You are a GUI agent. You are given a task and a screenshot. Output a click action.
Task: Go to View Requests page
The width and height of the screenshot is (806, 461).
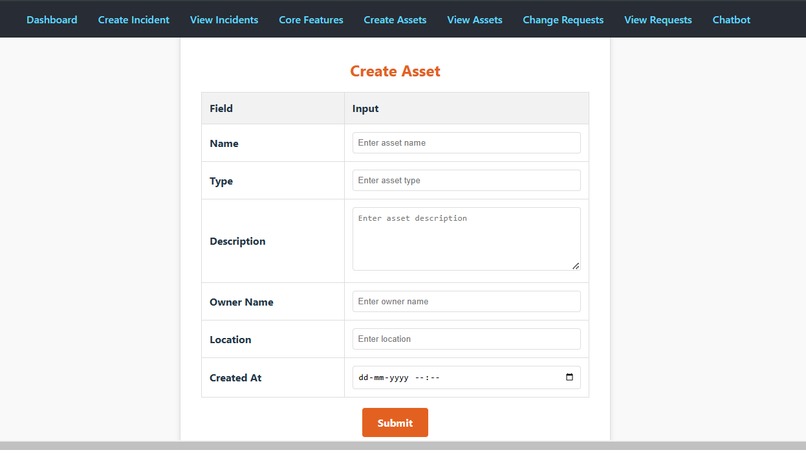(658, 20)
